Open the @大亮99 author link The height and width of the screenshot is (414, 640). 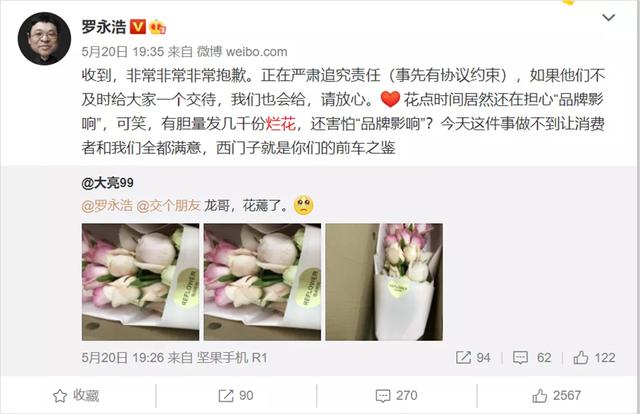(x=107, y=183)
